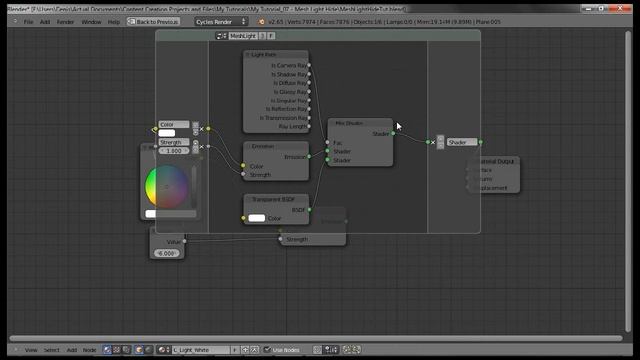Click the group user count button 3
The height and width of the screenshot is (360, 640).
coord(262,36)
